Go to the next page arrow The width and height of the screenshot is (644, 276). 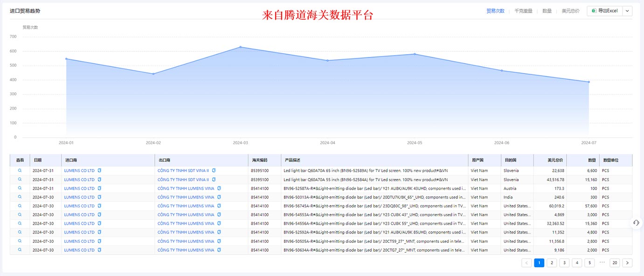coord(627,263)
